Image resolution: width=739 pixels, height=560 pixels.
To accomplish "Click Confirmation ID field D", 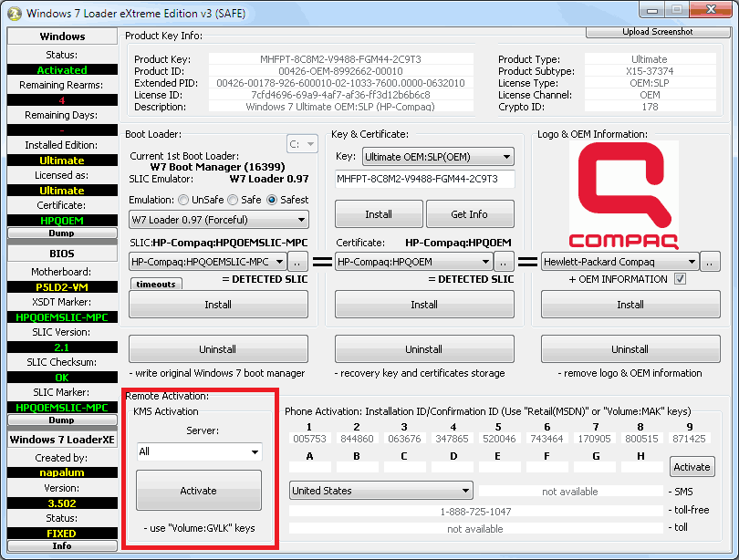I will click(453, 467).
